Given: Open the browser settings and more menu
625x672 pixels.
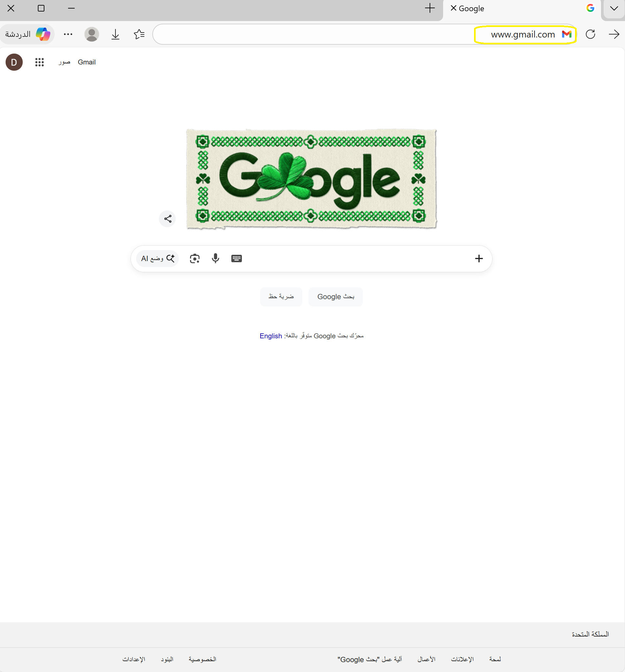Looking at the screenshot, I should coord(68,34).
